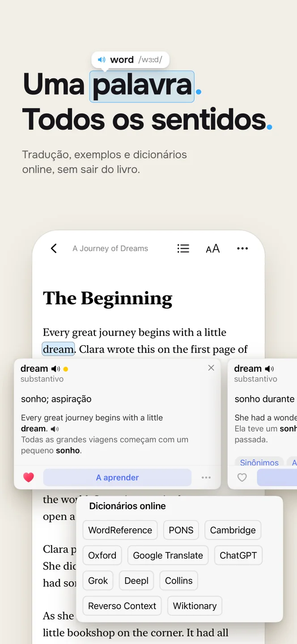297x644 pixels.
Task: Tap the 'A aprender' status button
Action: pyautogui.click(x=117, y=478)
